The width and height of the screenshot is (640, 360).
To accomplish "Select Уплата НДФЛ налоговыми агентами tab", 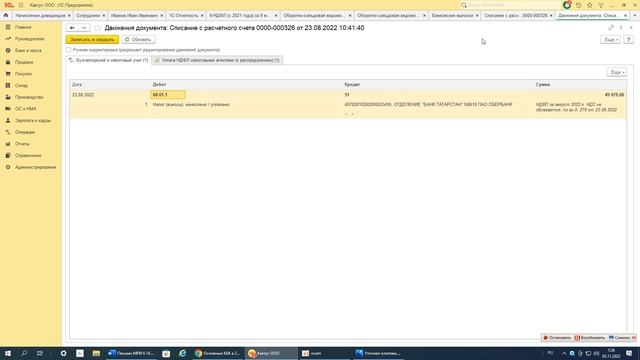I will 217,60.
